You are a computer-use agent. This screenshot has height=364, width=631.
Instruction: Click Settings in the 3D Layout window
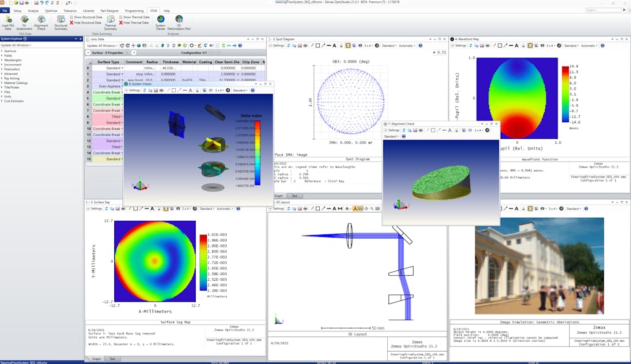coord(278,209)
